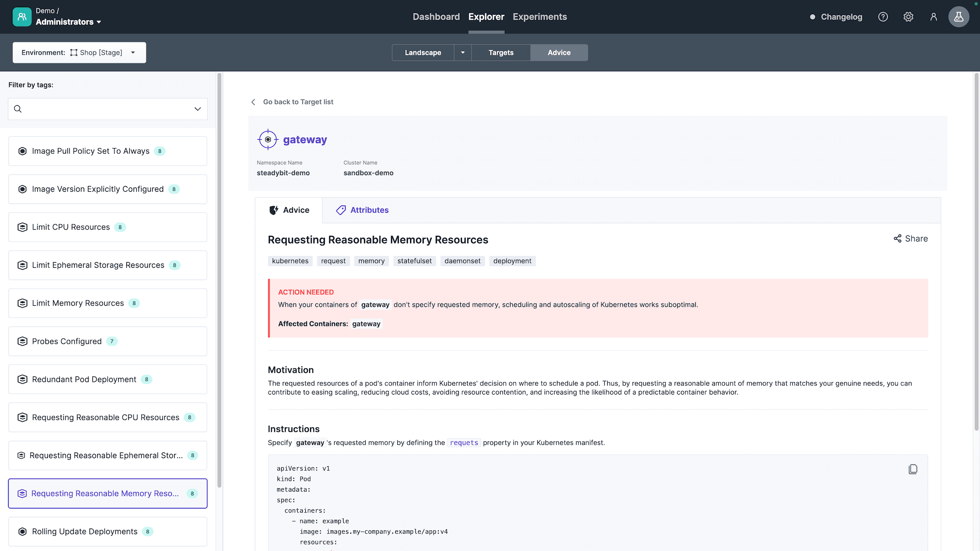This screenshot has width=980, height=551.
Task: Click the back arrow chevron
Action: tap(253, 102)
